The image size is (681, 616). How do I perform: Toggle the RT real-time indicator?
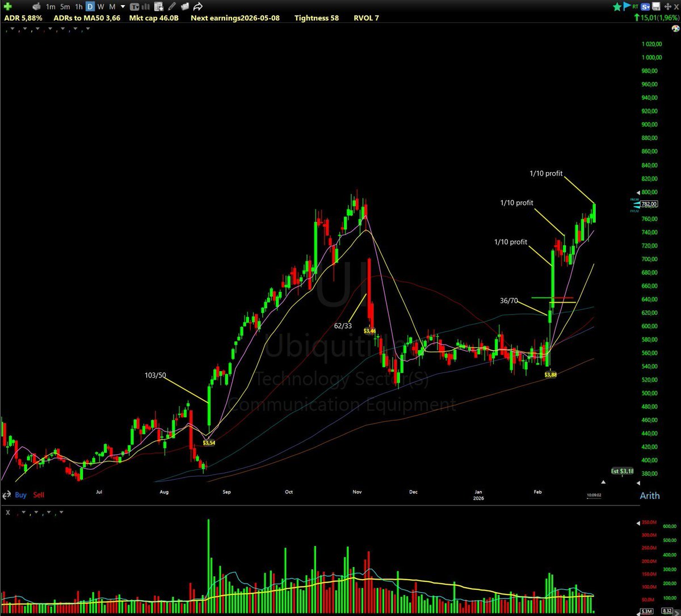coord(635,7)
